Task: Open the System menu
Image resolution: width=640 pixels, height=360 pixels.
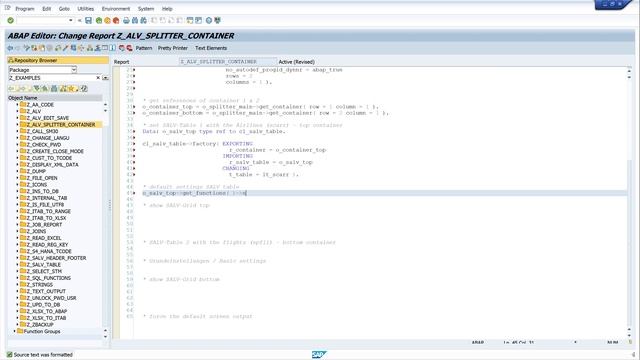Action: point(146,9)
